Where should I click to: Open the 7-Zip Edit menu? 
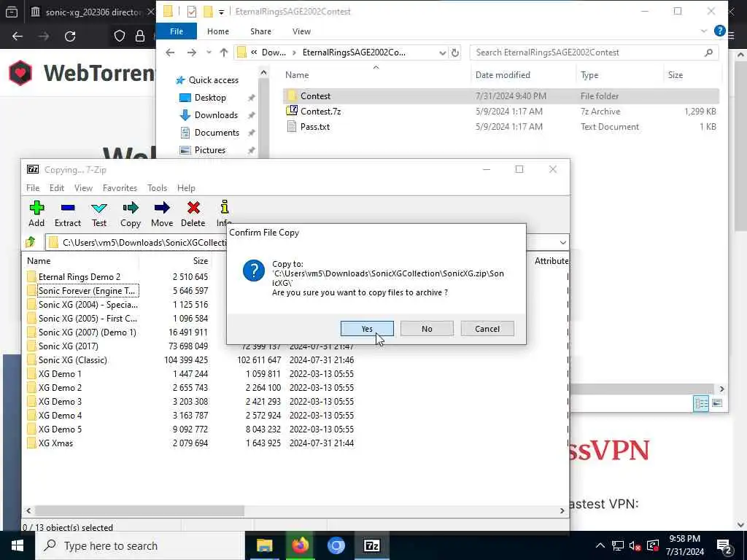pos(57,188)
